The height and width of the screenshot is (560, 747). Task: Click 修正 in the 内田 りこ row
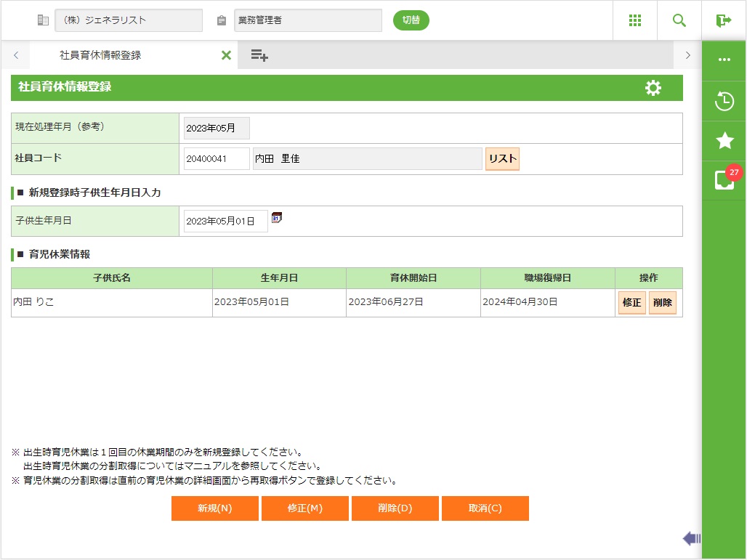pyautogui.click(x=631, y=303)
